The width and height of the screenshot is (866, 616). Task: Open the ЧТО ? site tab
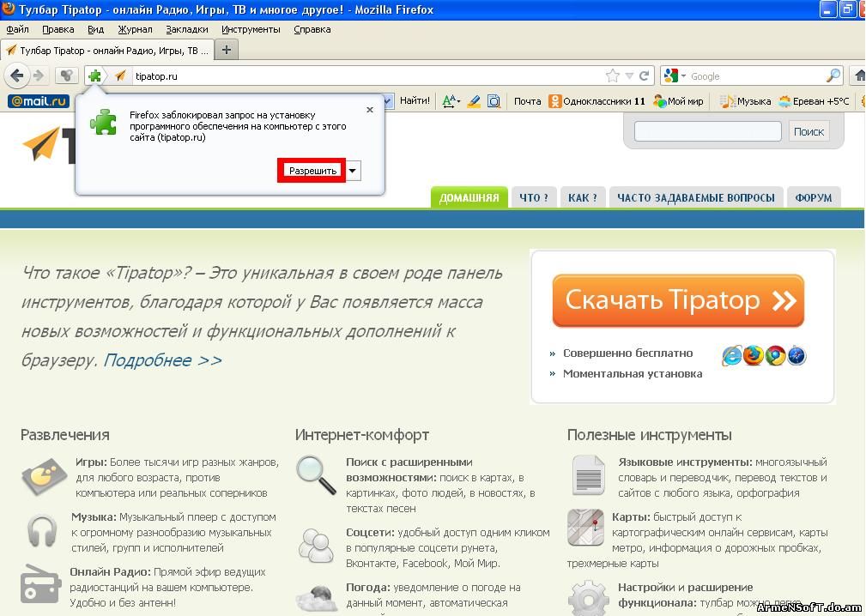click(x=534, y=197)
